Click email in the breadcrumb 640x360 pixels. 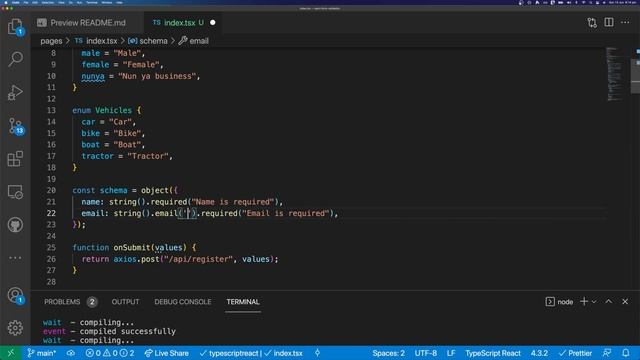194,41
